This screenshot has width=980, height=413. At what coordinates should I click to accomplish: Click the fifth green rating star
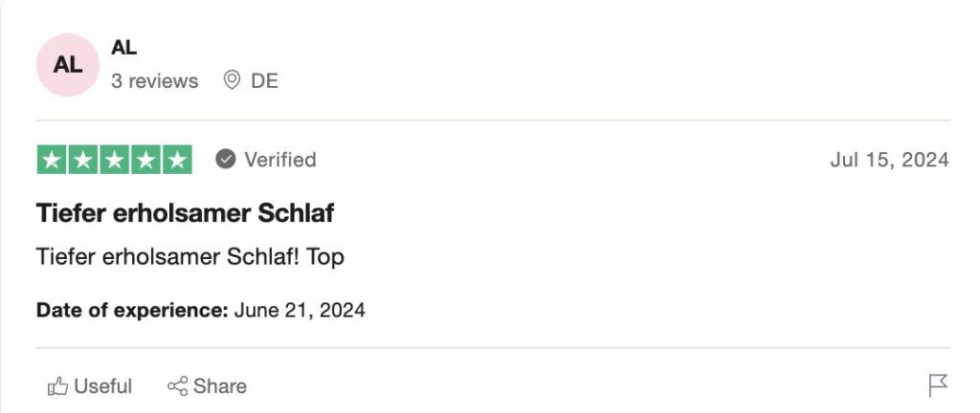[176, 160]
